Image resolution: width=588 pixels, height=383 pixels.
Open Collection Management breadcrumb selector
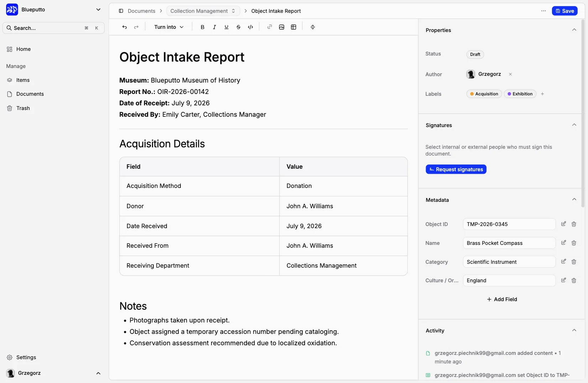[x=203, y=11]
